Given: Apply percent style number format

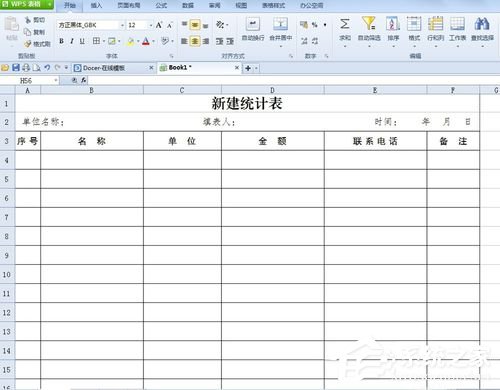Looking at the screenshot, I should [314, 25].
